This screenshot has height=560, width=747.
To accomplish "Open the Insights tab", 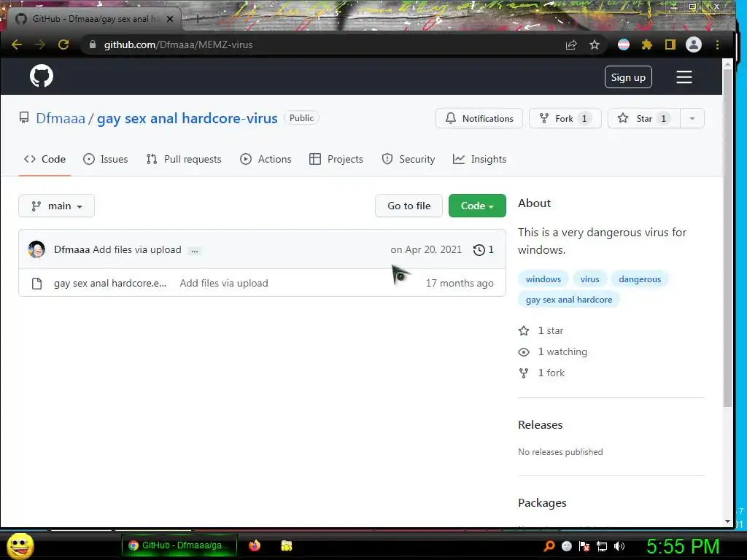I will click(479, 159).
